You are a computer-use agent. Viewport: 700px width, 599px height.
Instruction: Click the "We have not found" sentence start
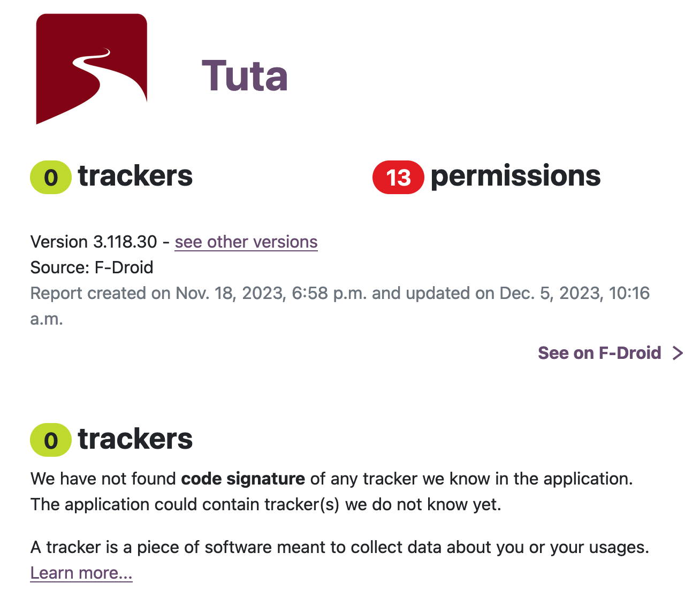tap(103, 479)
